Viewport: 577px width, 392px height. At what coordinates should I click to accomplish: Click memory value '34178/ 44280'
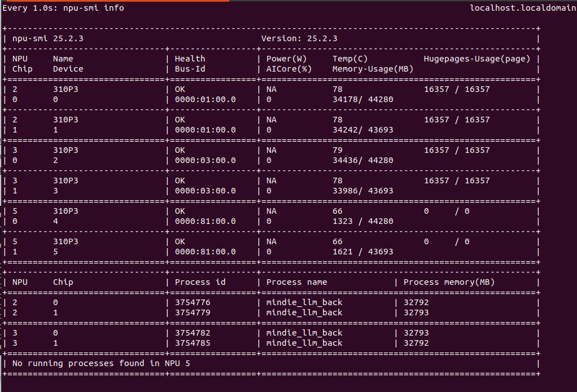coord(363,100)
